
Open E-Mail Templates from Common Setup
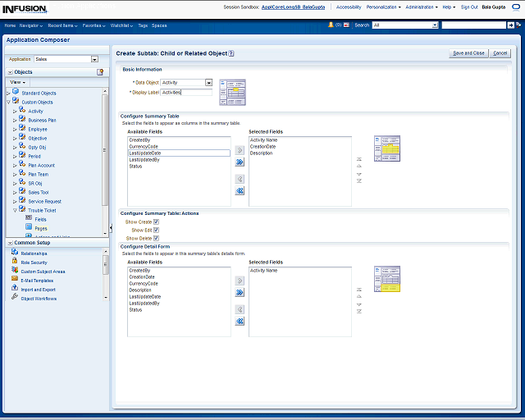tap(36, 281)
